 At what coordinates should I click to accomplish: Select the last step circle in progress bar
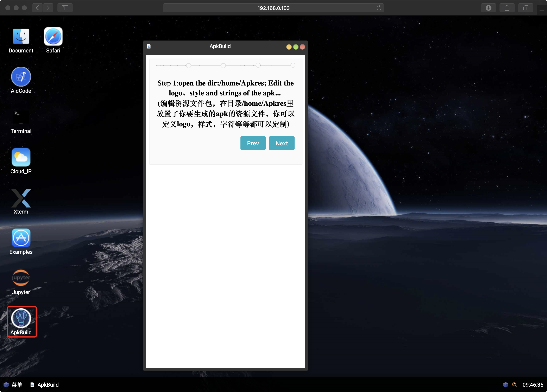click(293, 65)
